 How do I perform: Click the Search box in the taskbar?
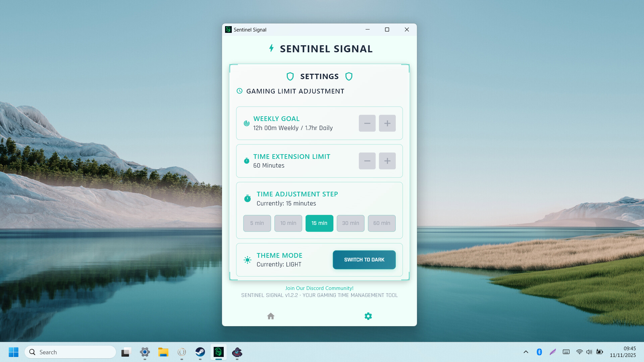70,352
